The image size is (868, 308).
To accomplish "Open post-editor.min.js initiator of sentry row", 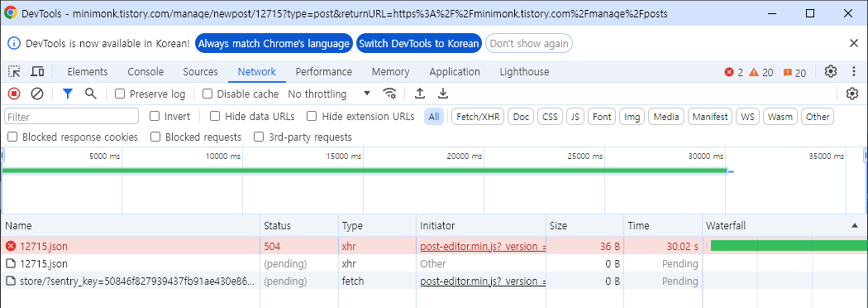I will pos(484,281).
